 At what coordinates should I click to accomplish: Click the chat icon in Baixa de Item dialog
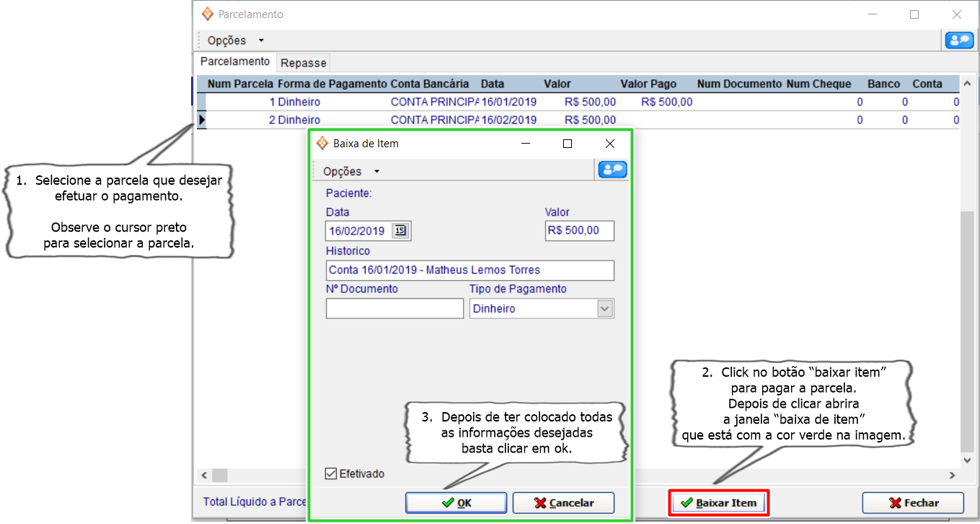pyautogui.click(x=613, y=170)
